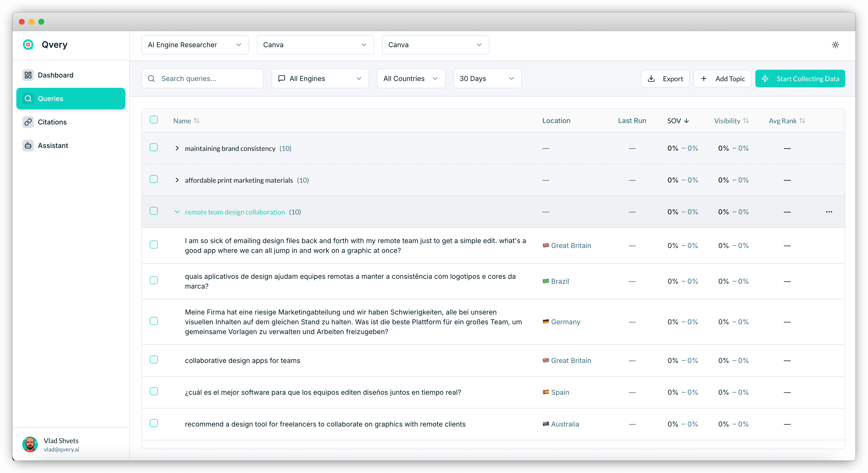Click the Citations link icon
The image size is (868, 473).
[x=28, y=122]
